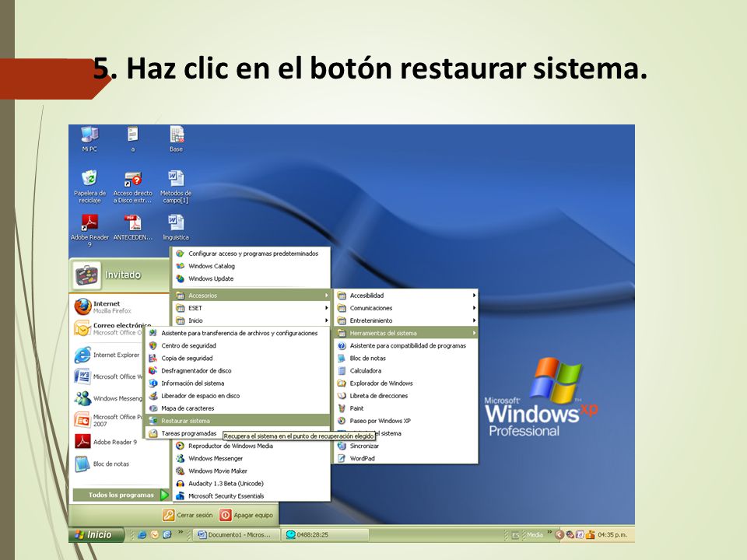The image size is (747, 560).
Task: Open Mapa de caracteres
Action: click(x=237, y=408)
